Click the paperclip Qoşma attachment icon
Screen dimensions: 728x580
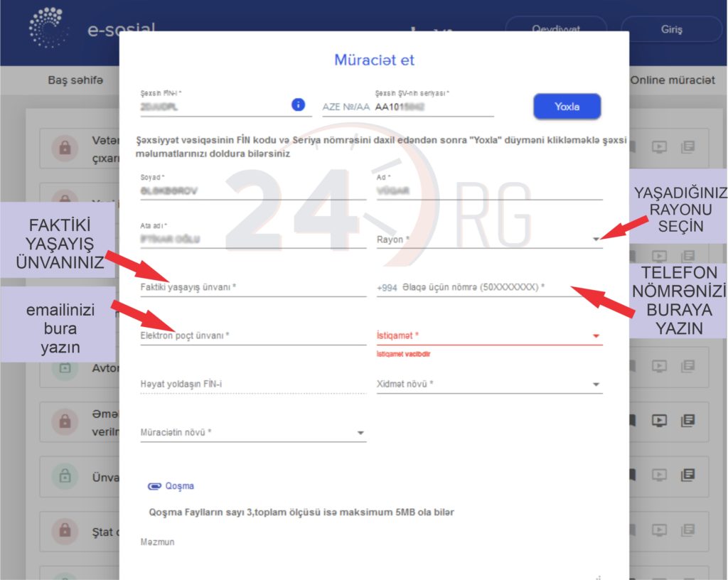(x=154, y=486)
